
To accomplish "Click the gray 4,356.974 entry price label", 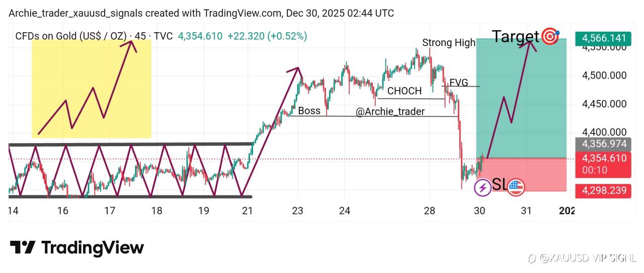I will (604, 144).
